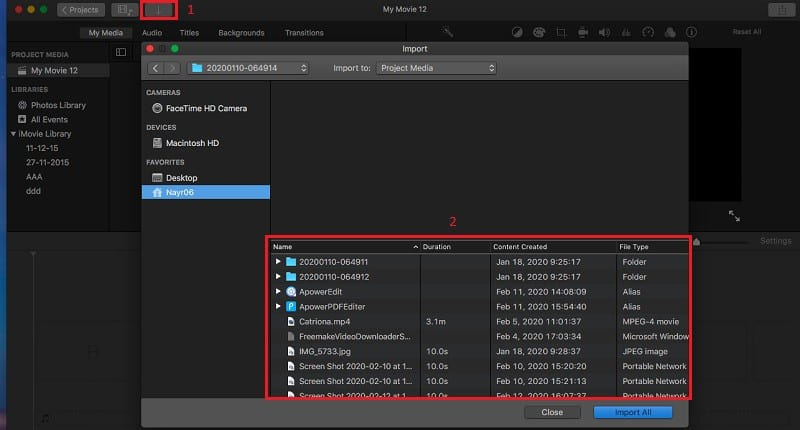Open timeline Settings
The height and width of the screenshot is (430, 800).
pyautogui.click(x=776, y=241)
